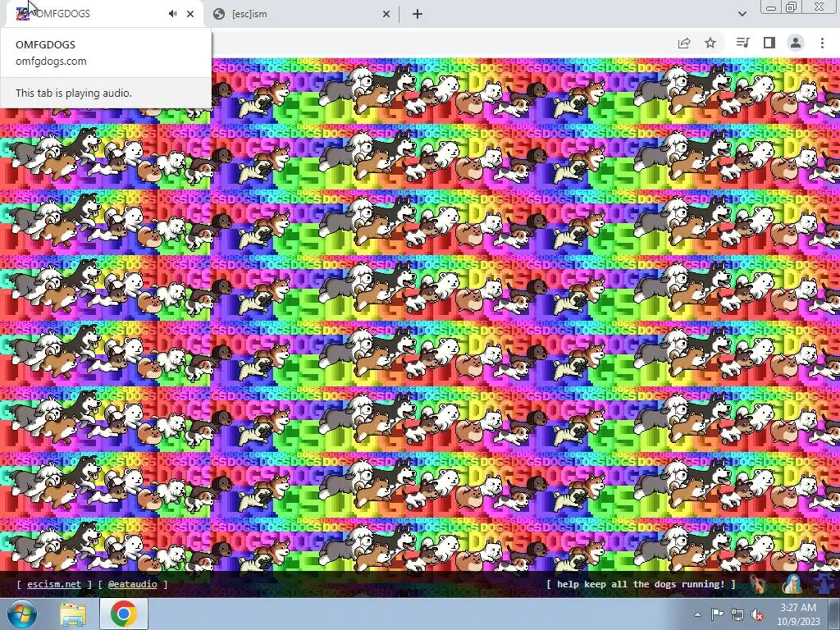The image size is (840, 630).
Task: Click the Chrome taskbar button
Action: [x=123, y=614]
